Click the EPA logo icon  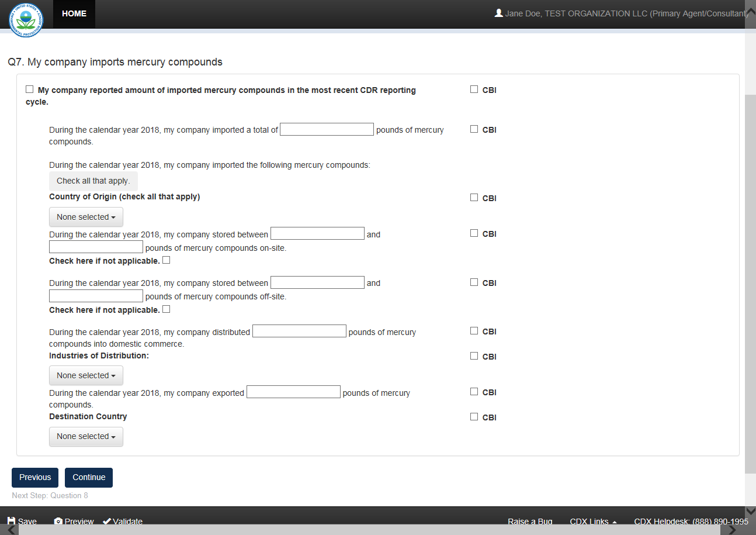coord(26,19)
